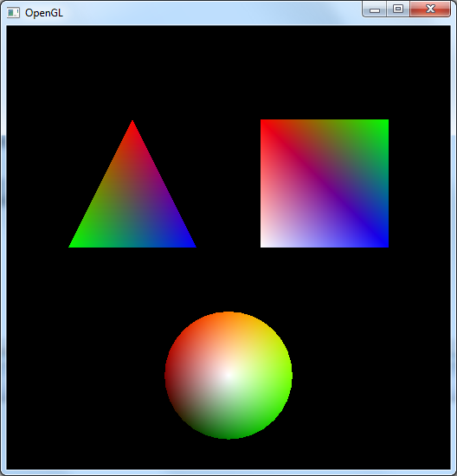Click the OpenGL title text

coord(44,13)
